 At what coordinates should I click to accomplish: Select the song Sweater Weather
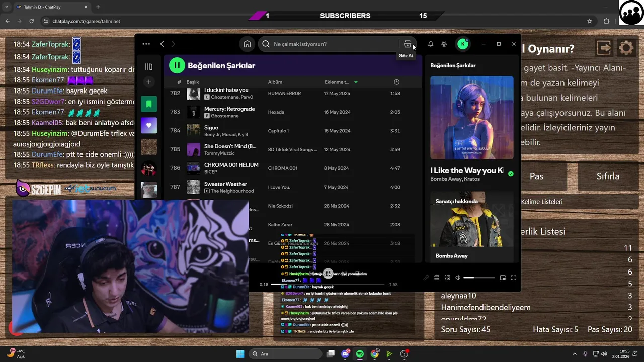pyautogui.click(x=225, y=184)
